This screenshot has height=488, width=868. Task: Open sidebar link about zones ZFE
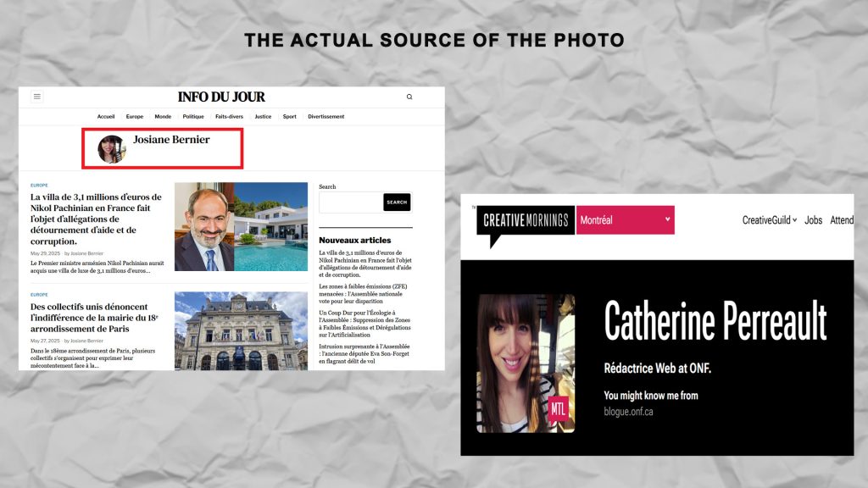363,294
